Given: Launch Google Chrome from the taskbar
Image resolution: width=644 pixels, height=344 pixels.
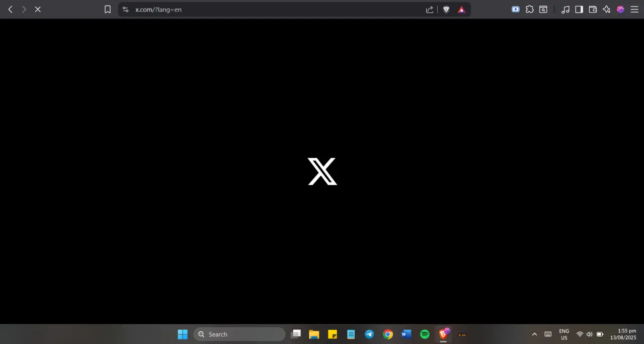Looking at the screenshot, I should tap(388, 334).
